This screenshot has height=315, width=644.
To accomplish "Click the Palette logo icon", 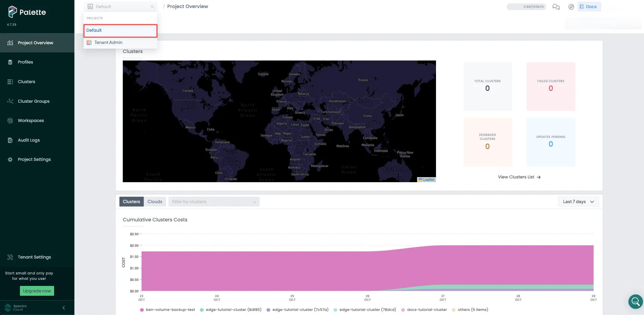I will pos(13,12).
